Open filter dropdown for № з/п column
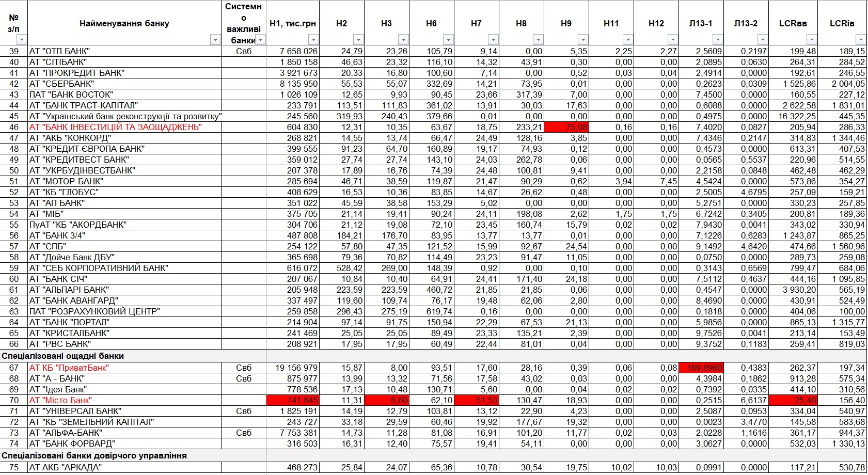This screenshot has height=475, width=868. click(22, 40)
